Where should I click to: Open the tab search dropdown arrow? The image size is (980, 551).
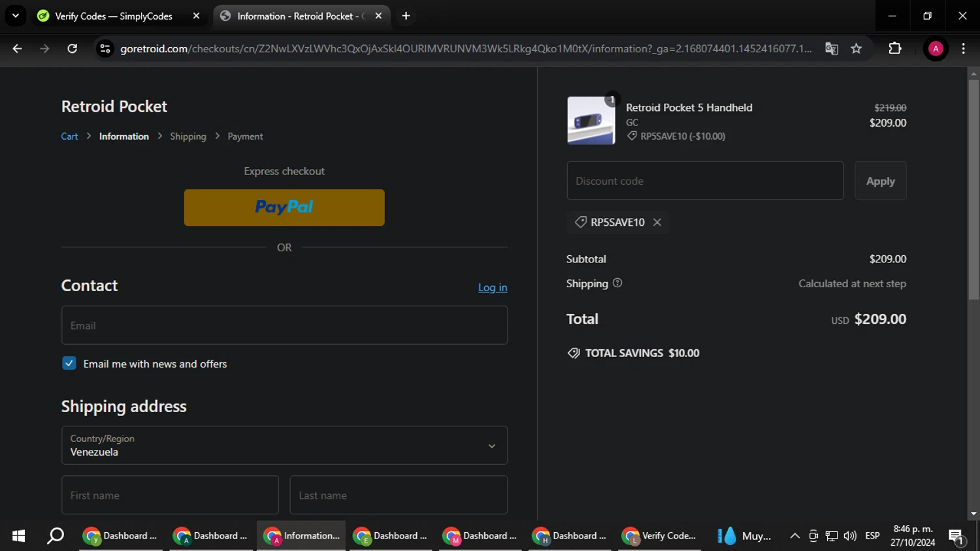(x=16, y=16)
